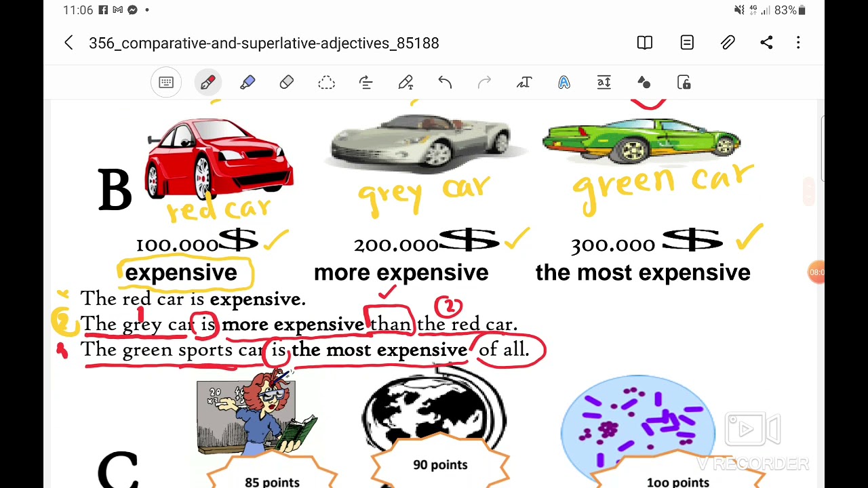Click the "100 points" label
The height and width of the screenshot is (488, 868).
678,482
